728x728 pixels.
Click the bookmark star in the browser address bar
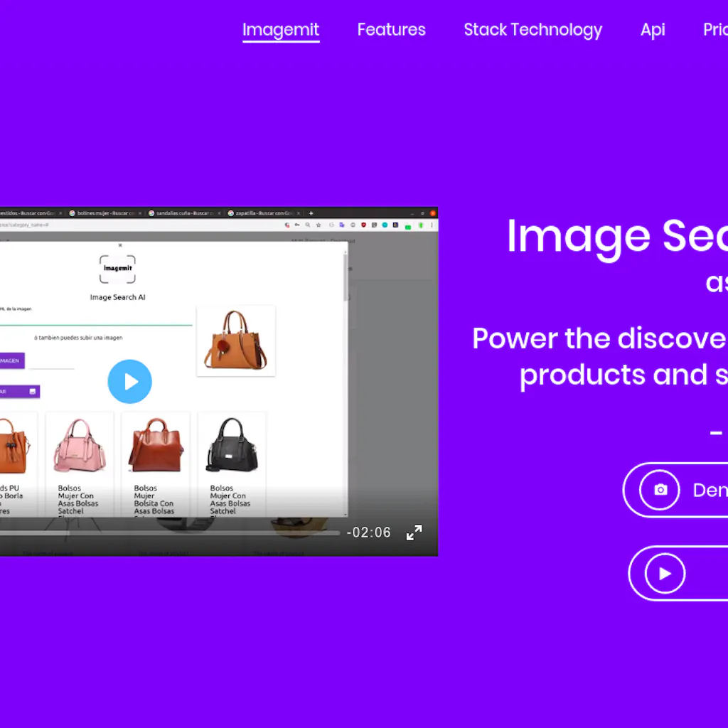[318, 224]
